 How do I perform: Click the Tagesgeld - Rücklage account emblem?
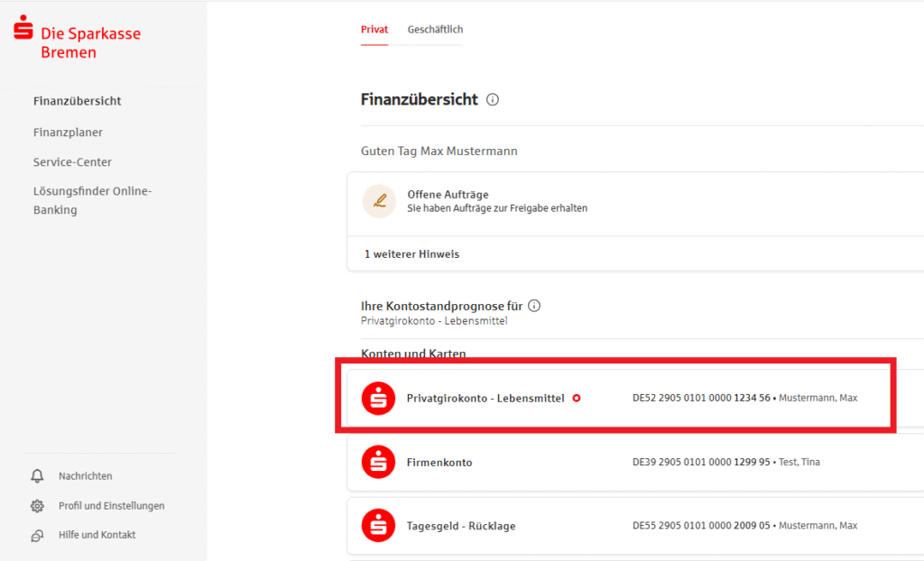pos(378,525)
